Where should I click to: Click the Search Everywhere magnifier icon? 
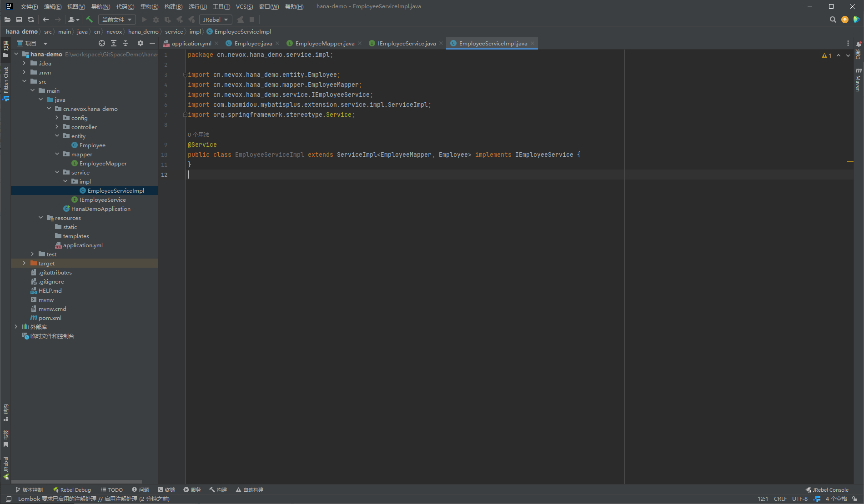pos(833,20)
